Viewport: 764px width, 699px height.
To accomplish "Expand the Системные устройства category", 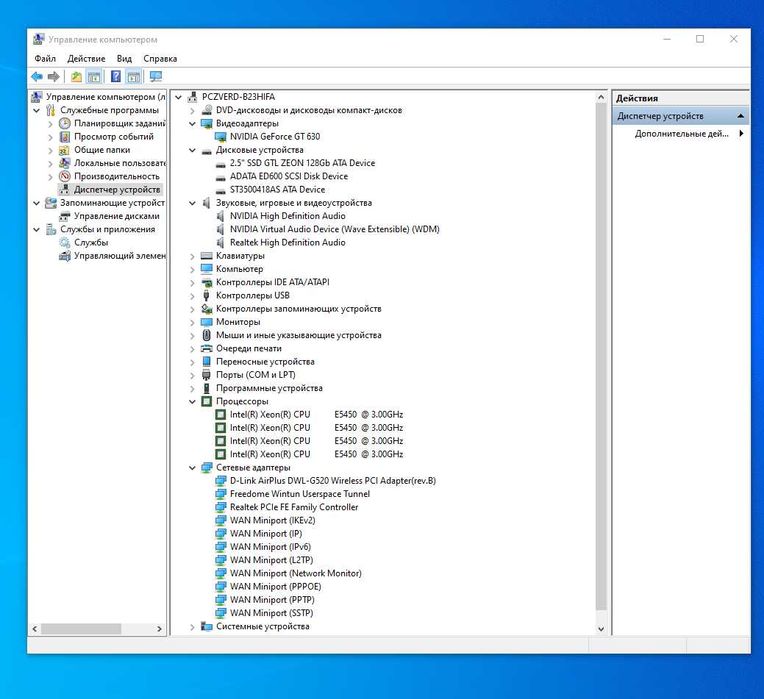I will [192, 627].
